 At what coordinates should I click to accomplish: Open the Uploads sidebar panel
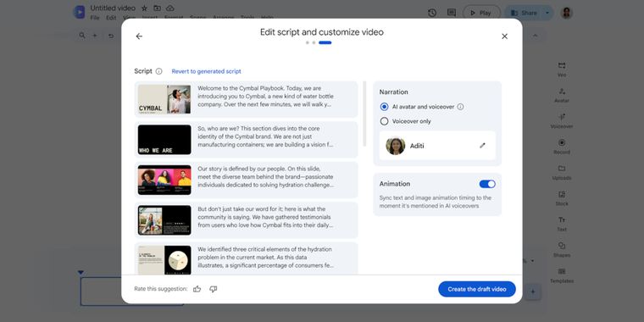tap(562, 173)
